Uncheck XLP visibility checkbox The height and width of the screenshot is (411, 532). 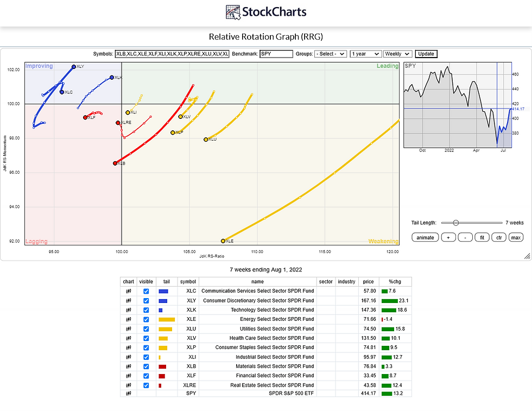(146, 347)
